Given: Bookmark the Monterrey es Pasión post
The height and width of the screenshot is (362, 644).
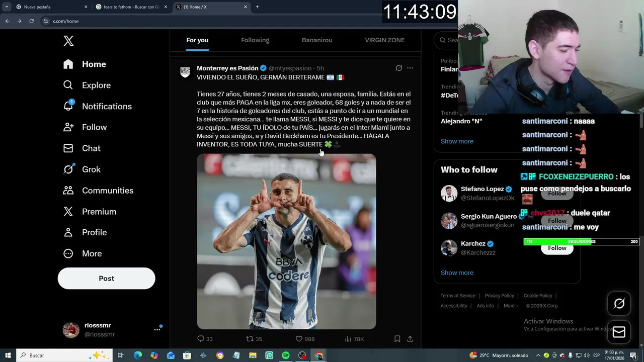Looking at the screenshot, I should [x=397, y=339].
